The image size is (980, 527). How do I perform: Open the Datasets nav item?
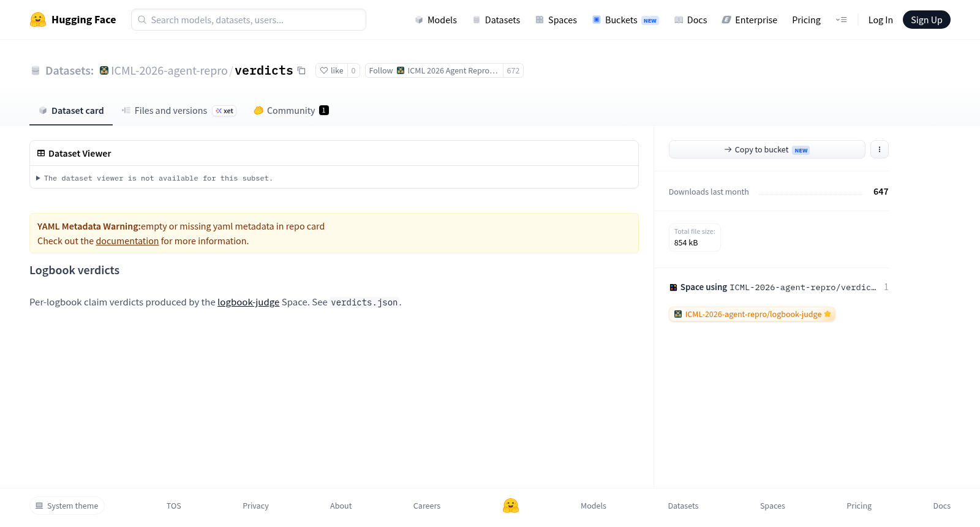pyautogui.click(x=496, y=20)
